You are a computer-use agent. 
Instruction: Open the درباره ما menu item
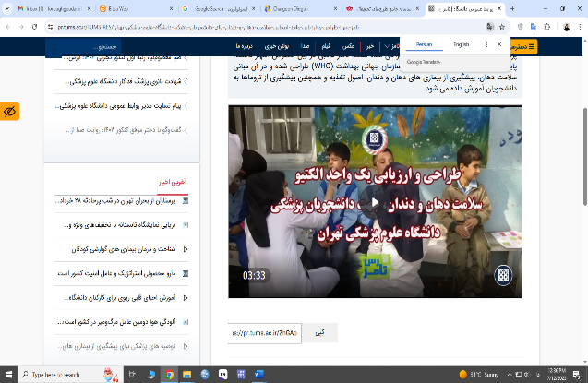244,46
